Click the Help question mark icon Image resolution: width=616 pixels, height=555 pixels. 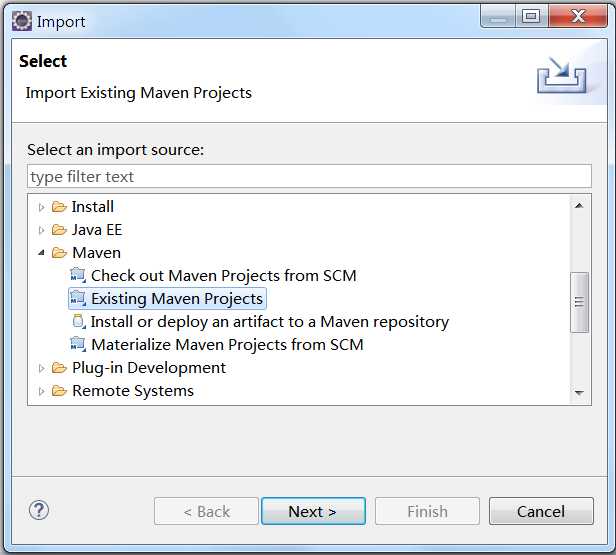[39, 510]
